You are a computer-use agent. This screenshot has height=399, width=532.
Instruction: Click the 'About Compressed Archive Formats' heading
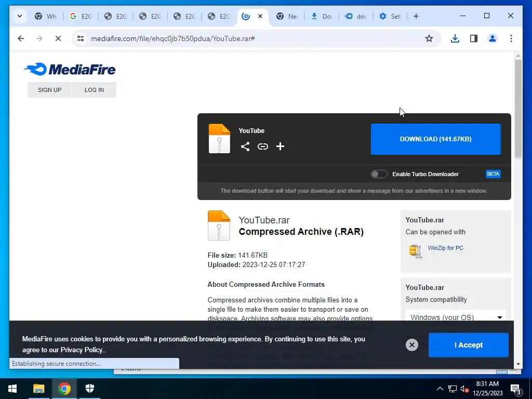pyautogui.click(x=266, y=284)
